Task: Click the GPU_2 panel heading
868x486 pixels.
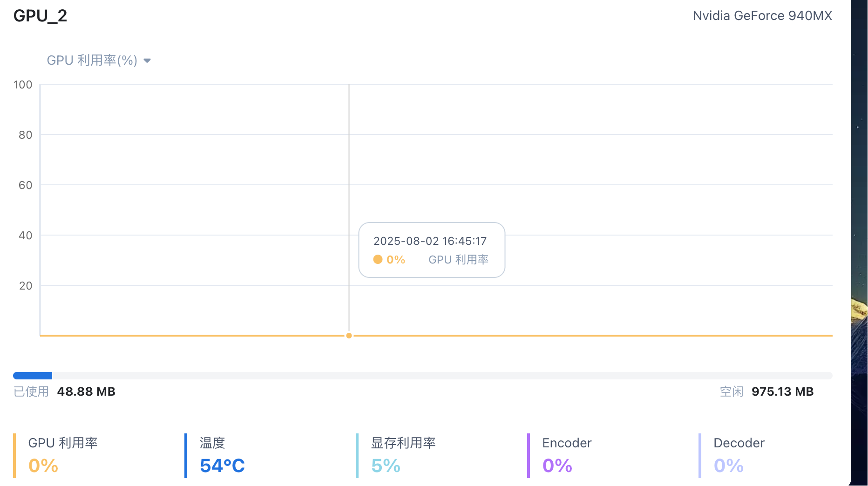Action: pos(40,16)
